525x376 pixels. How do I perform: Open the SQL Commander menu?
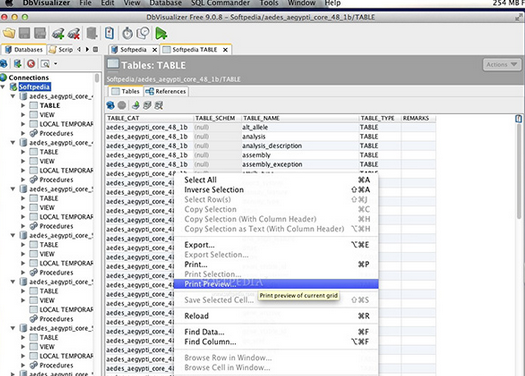coord(220,3)
